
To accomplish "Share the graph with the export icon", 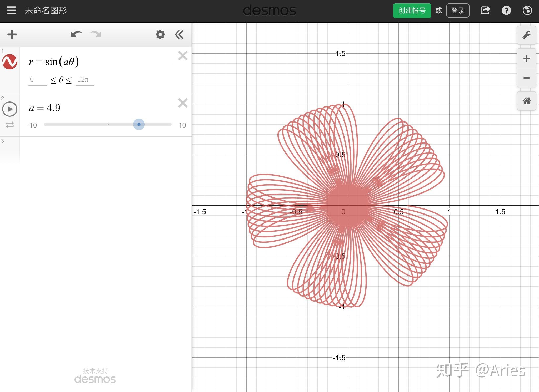I will (x=485, y=11).
